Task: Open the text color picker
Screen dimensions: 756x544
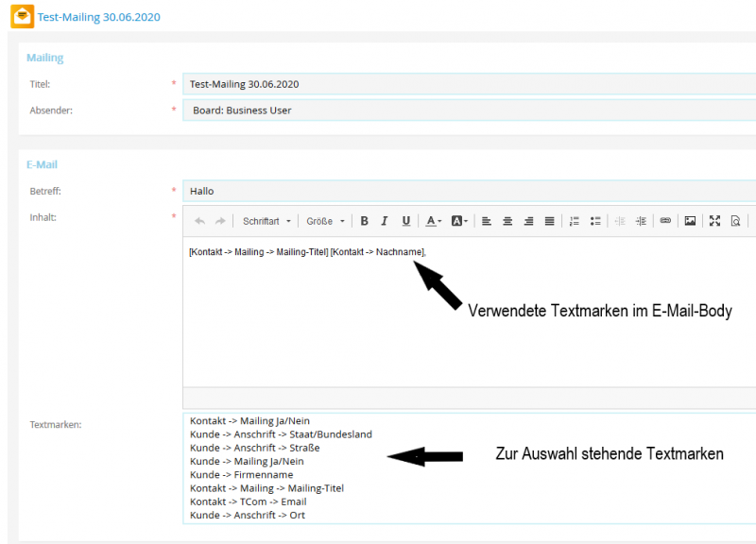Action: pyautogui.click(x=433, y=221)
